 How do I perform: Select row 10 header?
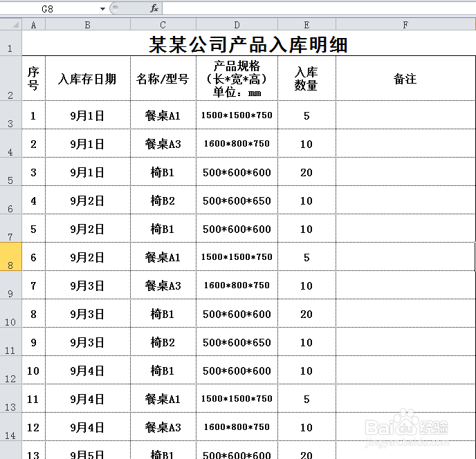tap(10, 313)
